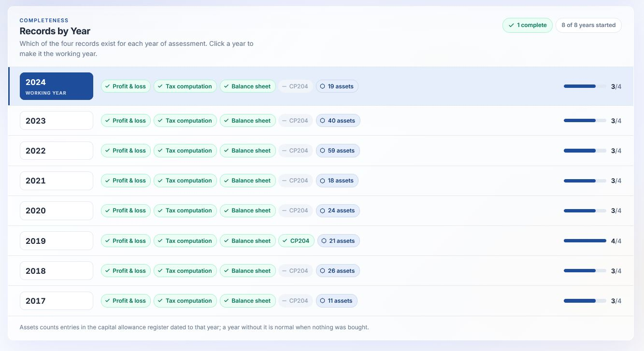Click 2021 CP204 missing label text

pyautogui.click(x=299, y=181)
